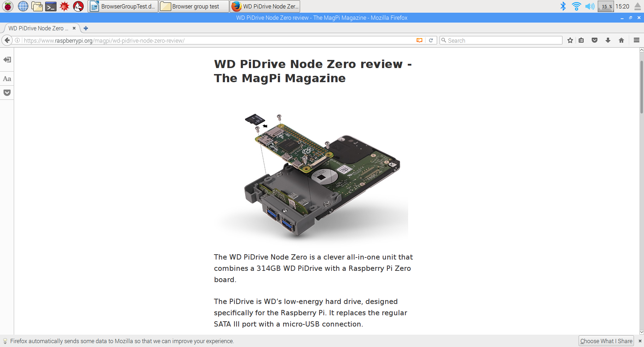Image resolution: width=644 pixels, height=347 pixels.
Task: Click the vertical scrollbar thumb
Action: click(642, 87)
